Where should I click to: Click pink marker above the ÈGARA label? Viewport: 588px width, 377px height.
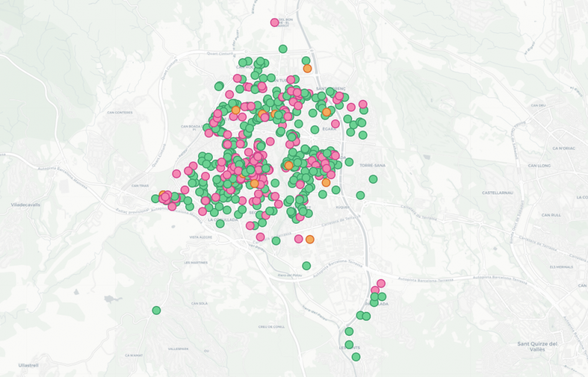pyautogui.click(x=335, y=124)
